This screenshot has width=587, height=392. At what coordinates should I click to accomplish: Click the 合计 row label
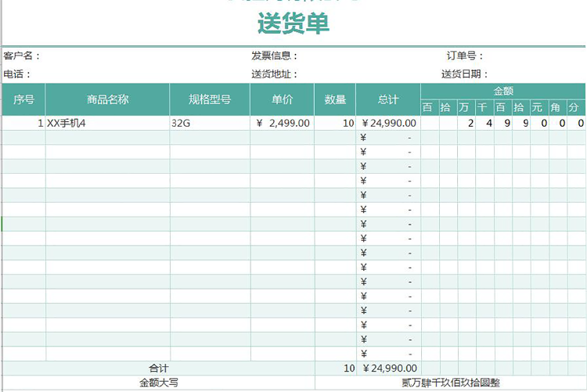[159, 368]
